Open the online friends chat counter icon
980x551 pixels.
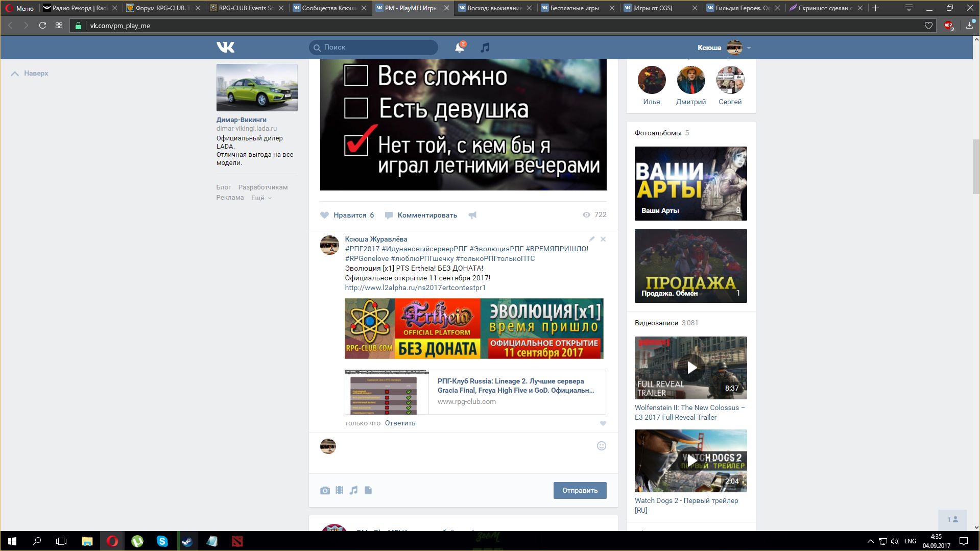[952, 519]
